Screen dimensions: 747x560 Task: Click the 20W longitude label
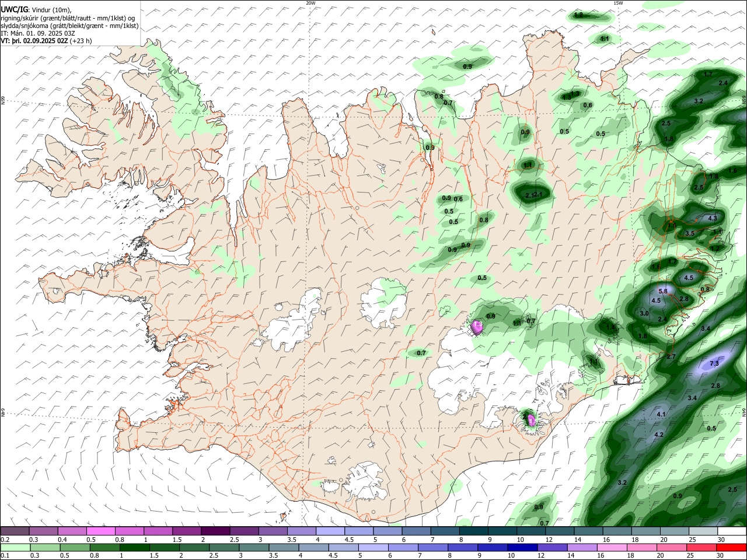tap(310, 3)
